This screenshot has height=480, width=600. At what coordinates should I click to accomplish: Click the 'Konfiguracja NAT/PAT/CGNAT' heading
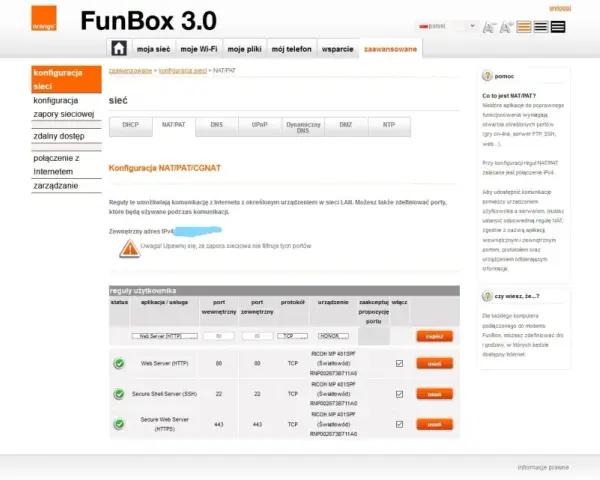165,168
